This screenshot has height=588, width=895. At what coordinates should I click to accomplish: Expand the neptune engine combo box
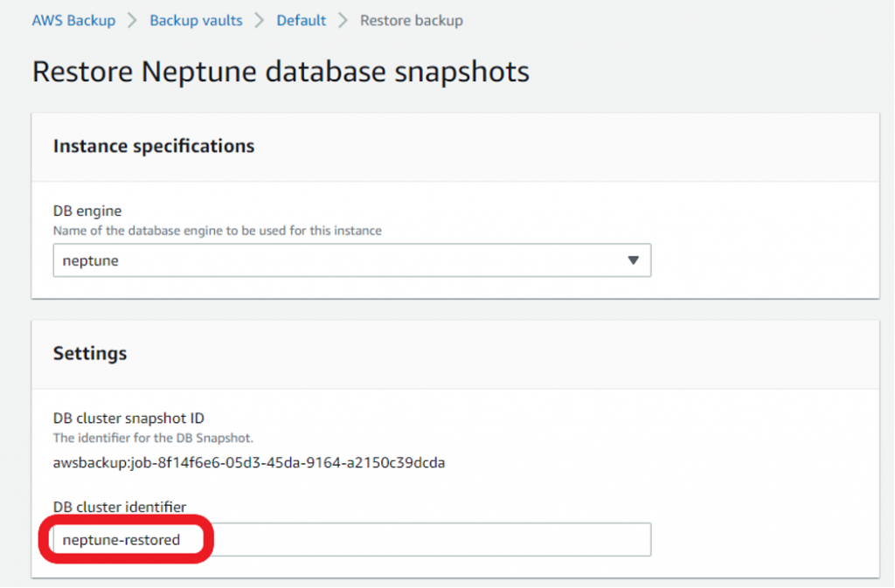click(350, 259)
